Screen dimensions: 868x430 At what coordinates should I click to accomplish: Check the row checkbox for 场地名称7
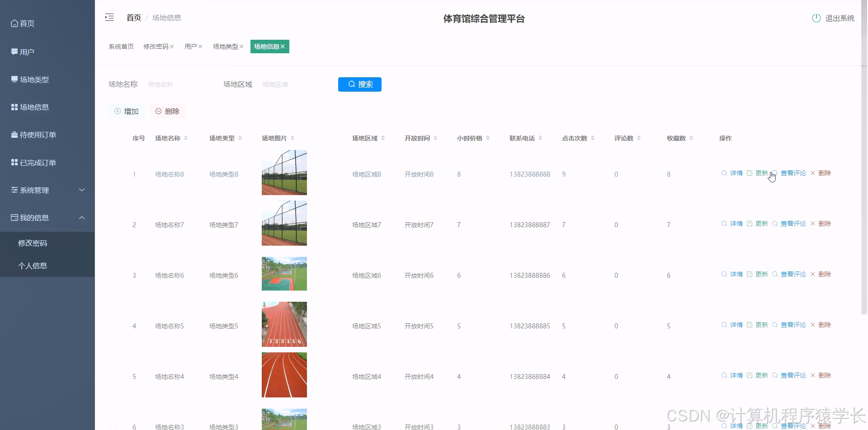point(113,225)
